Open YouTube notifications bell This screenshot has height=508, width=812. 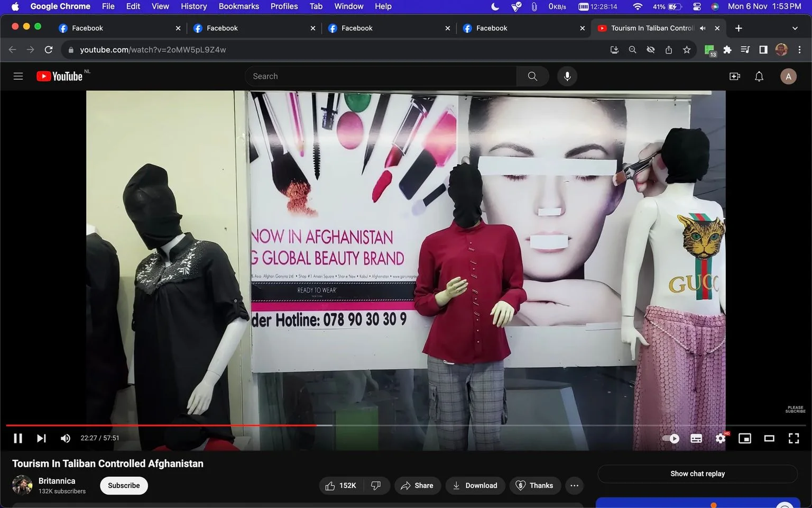pyautogui.click(x=759, y=76)
